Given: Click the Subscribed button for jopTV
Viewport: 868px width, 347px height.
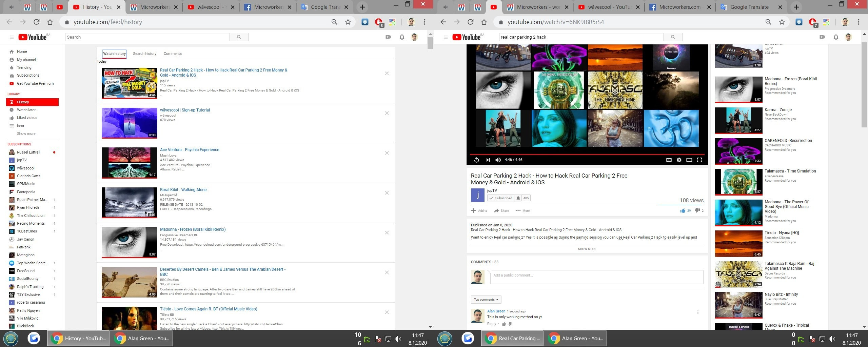Looking at the screenshot, I should tap(501, 198).
